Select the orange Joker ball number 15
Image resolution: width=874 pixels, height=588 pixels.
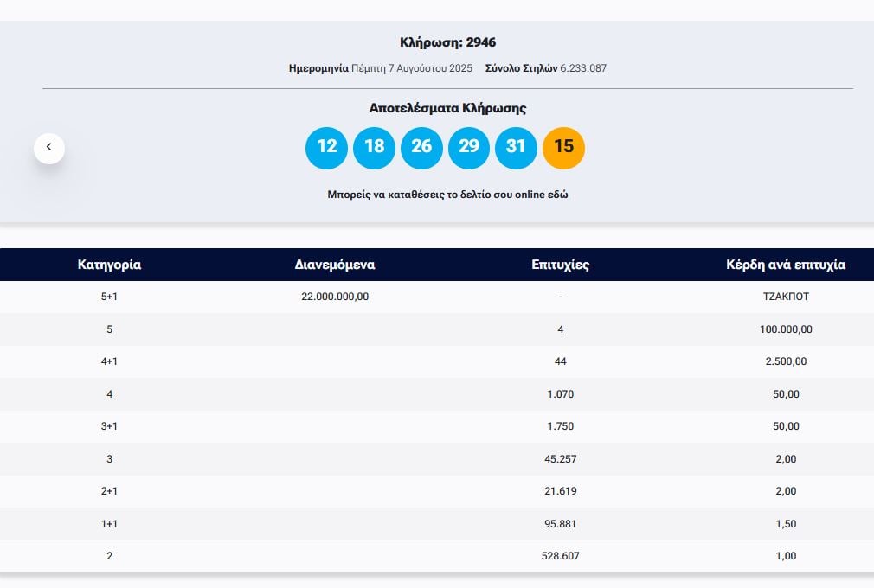[x=563, y=148]
